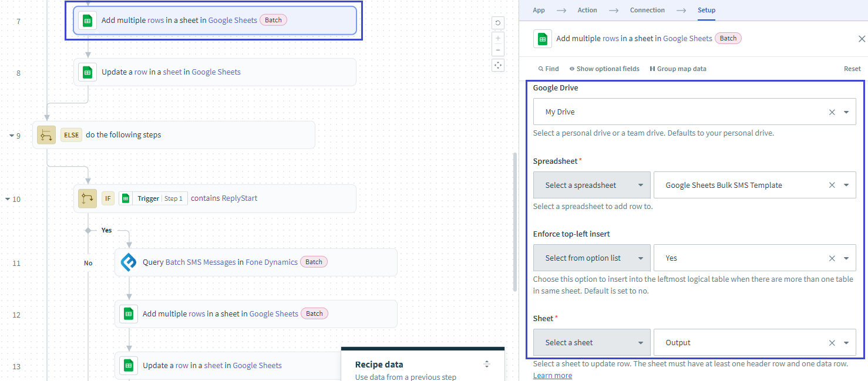Reset the setup fields

point(852,69)
